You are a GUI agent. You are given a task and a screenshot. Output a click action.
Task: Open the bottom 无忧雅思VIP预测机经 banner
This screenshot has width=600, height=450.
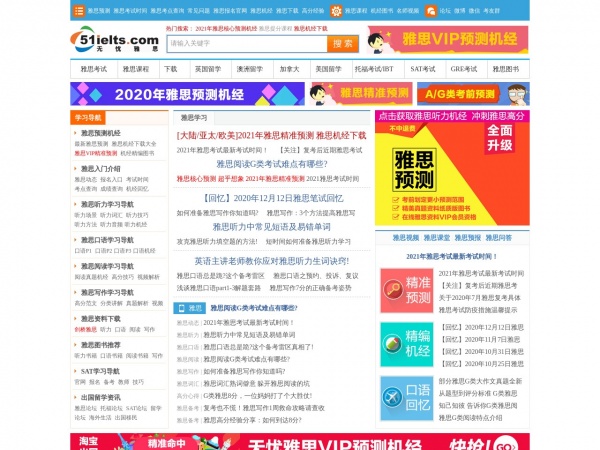click(300, 442)
